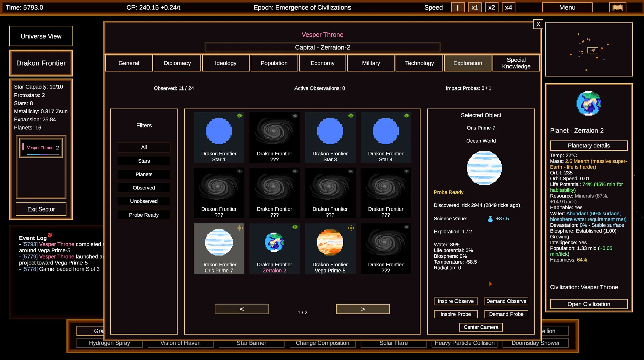Open the Population tab
This screenshot has width=644, height=360.
274,63
